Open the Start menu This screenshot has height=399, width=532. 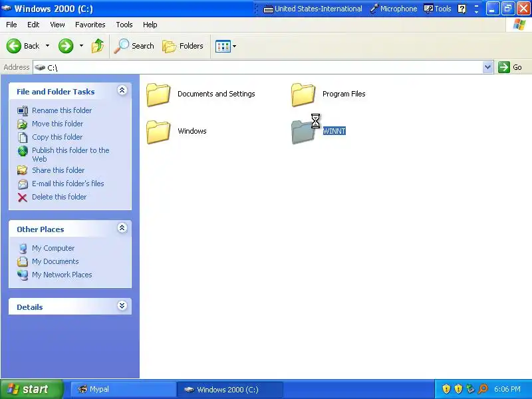pyautogui.click(x=31, y=389)
